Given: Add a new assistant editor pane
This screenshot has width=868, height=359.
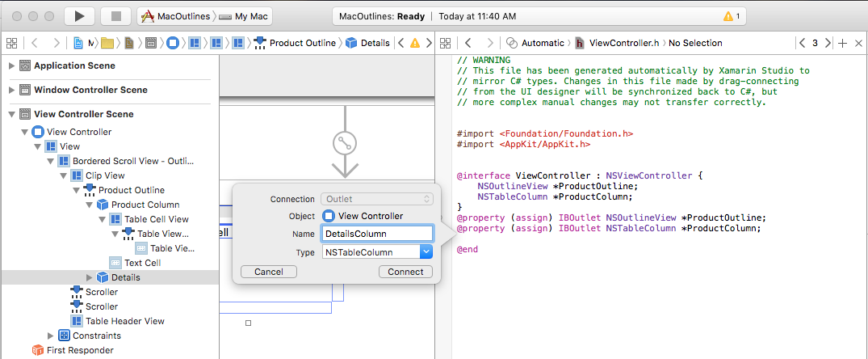Looking at the screenshot, I should click(842, 43).
